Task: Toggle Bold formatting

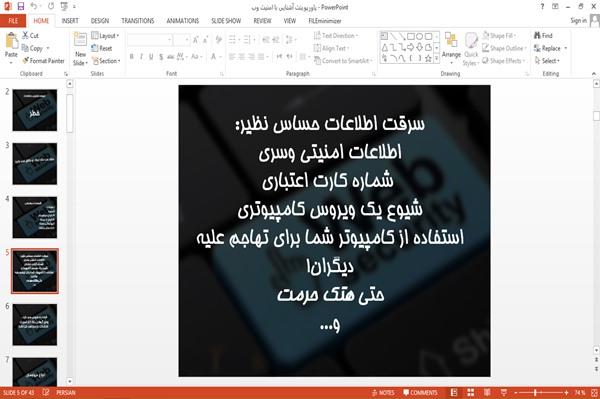Action: tap(132, 57)
